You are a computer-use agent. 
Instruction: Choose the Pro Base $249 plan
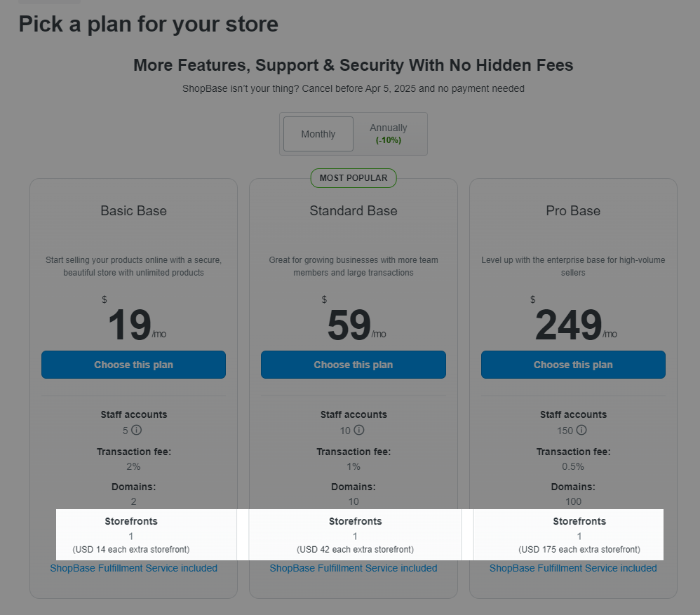[573, 365]
